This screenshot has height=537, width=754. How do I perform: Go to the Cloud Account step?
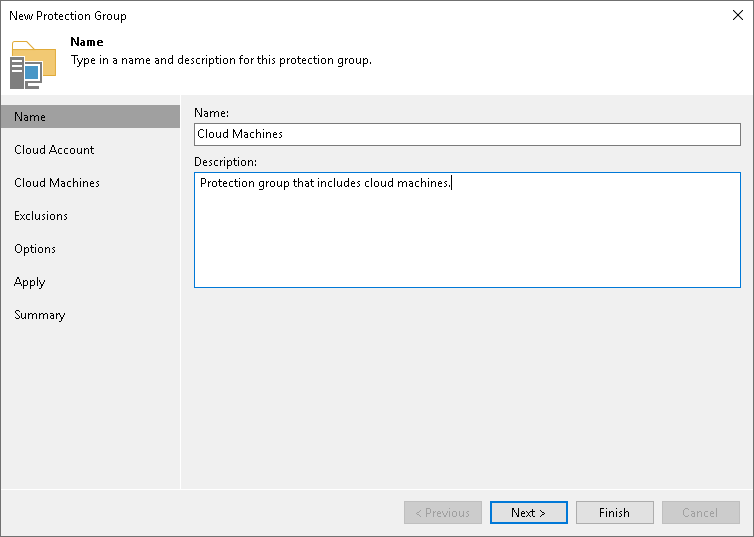(x=54, y=150)
